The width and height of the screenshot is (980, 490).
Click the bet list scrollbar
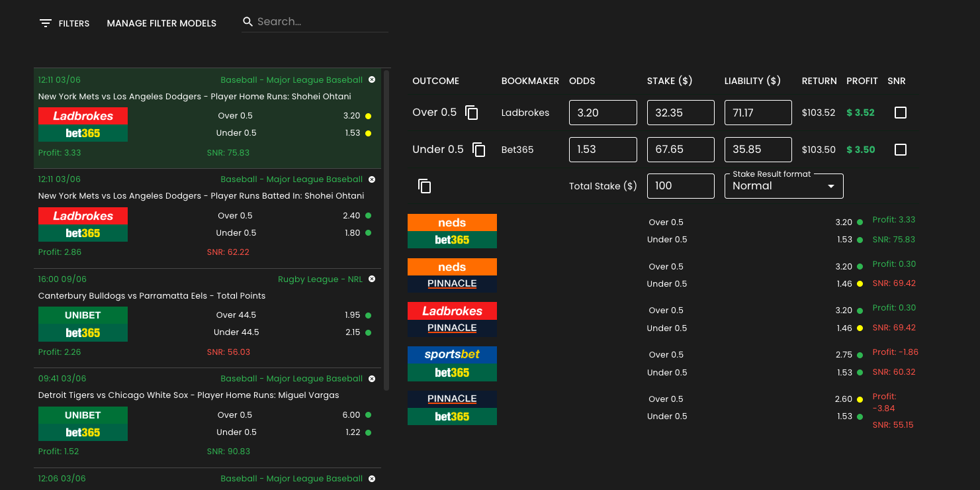pos(386,230)
